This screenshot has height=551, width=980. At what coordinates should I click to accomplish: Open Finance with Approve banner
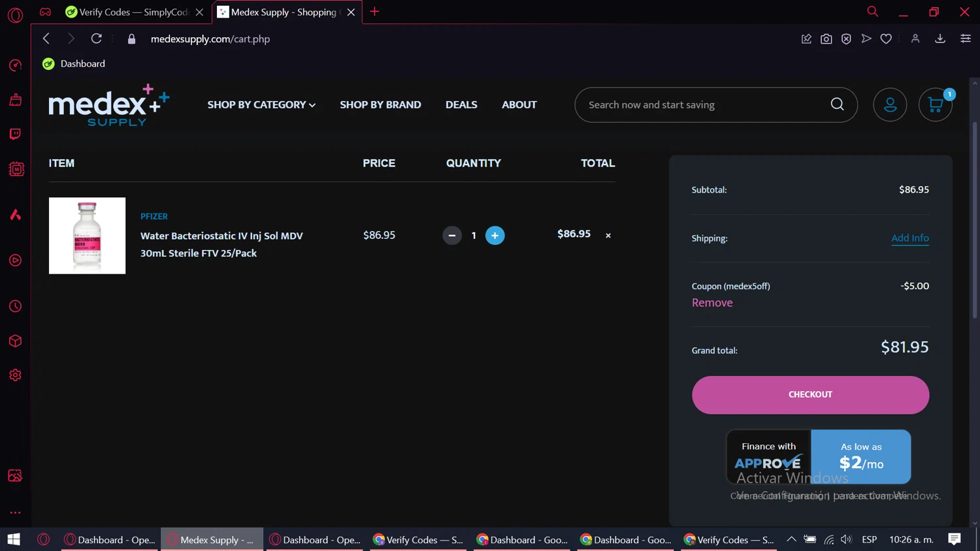click(x=819, y=456)
